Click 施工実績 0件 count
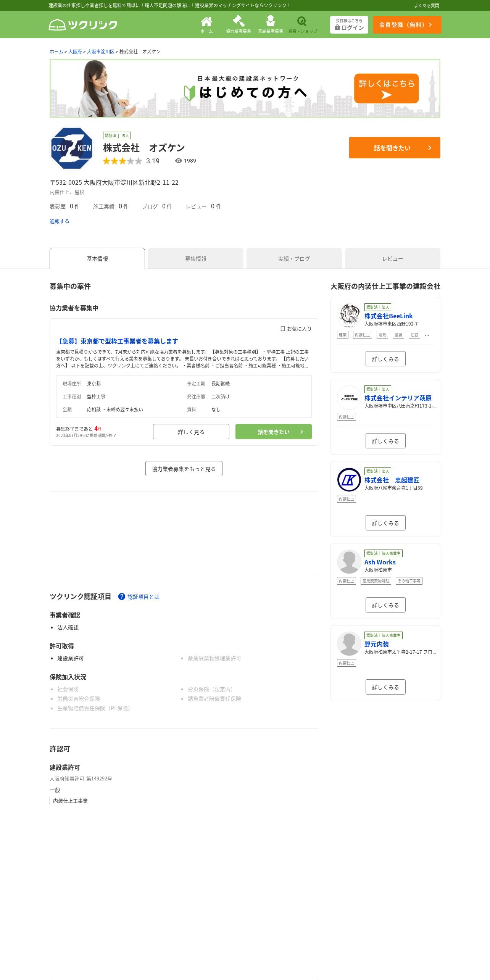 click(111, 206)
